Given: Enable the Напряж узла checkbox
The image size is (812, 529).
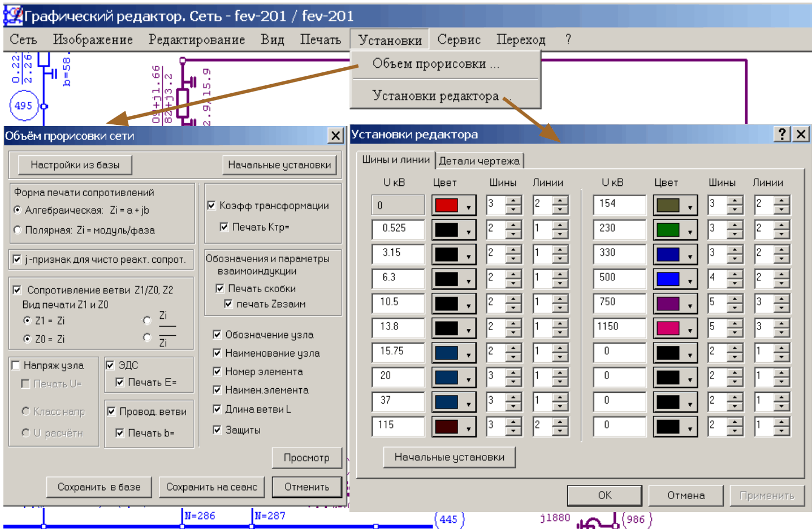Looking at the screenshot, I should pos(16,366).
